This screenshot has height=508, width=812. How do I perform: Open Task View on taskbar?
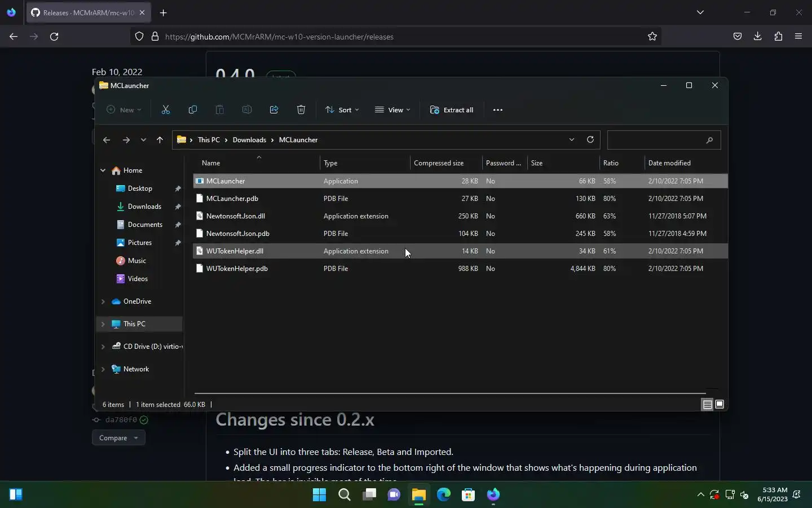pos(369,494)
